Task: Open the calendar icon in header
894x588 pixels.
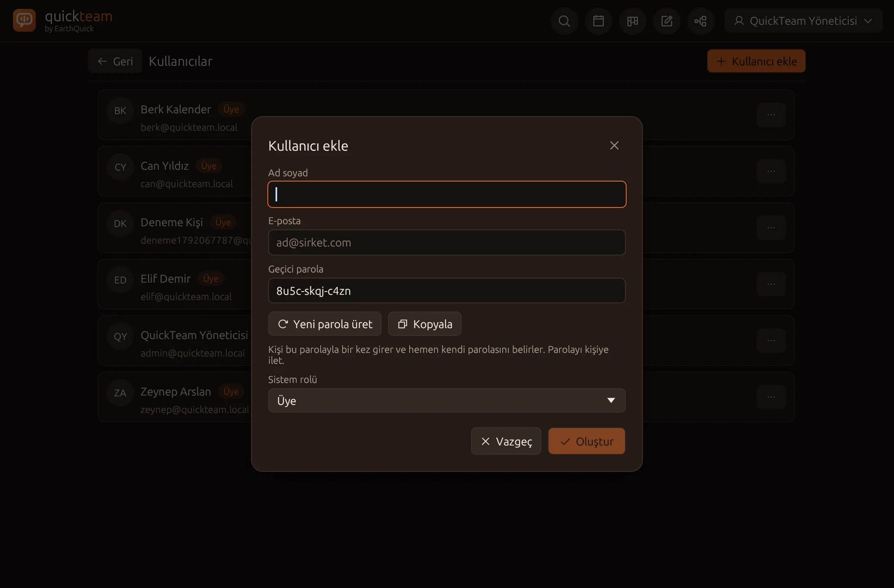Action: (598, 21)
